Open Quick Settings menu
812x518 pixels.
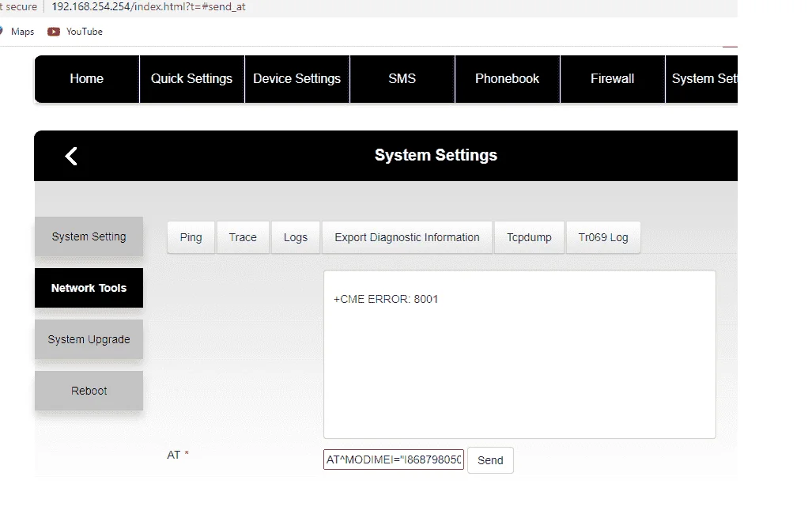(x=191, y=79)
